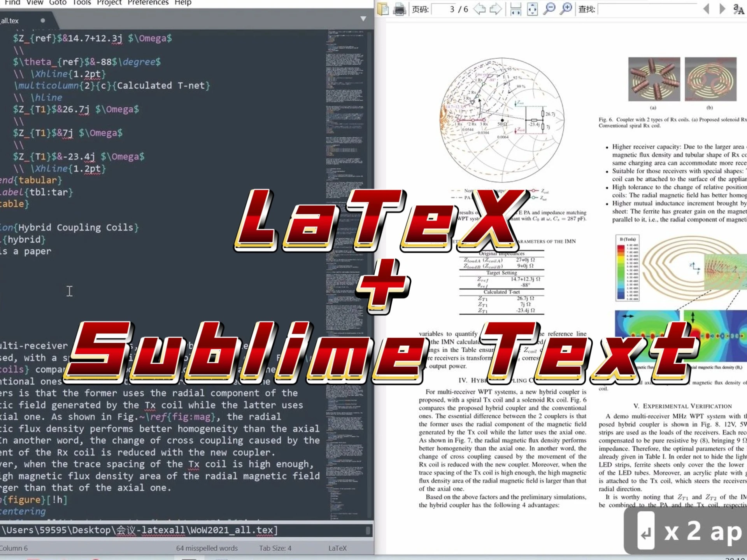Screen dimensions: 747x560
Task: Open the Project menu
Action: click(x=109, y=2)
